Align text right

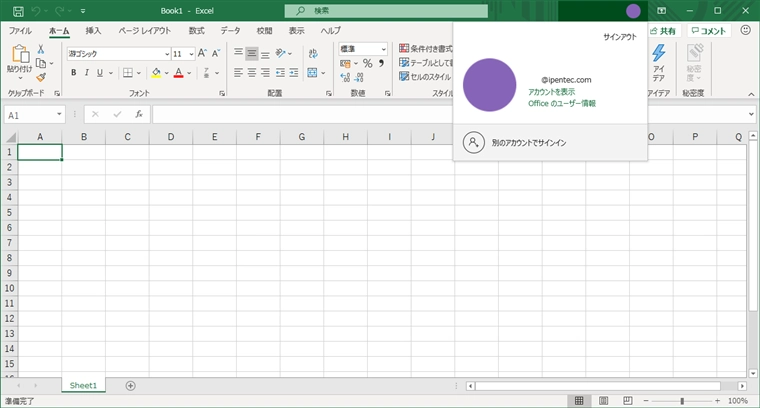click(x=265, y=73)
